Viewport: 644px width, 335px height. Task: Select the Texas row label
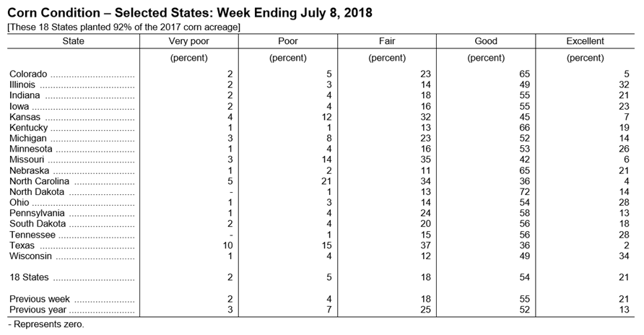[x=22, y=245]
